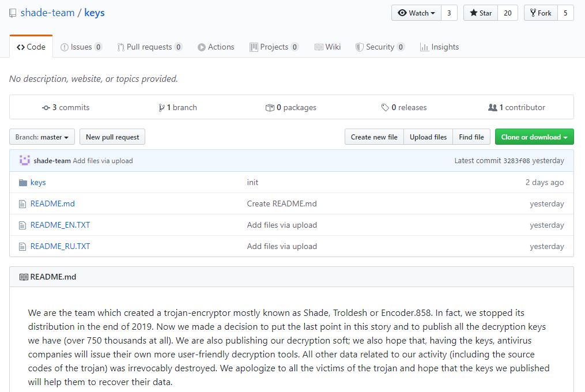The height and width of the screenshot is (392, 585).
Task: Click New pull request button
Action: tap(112, 137)
